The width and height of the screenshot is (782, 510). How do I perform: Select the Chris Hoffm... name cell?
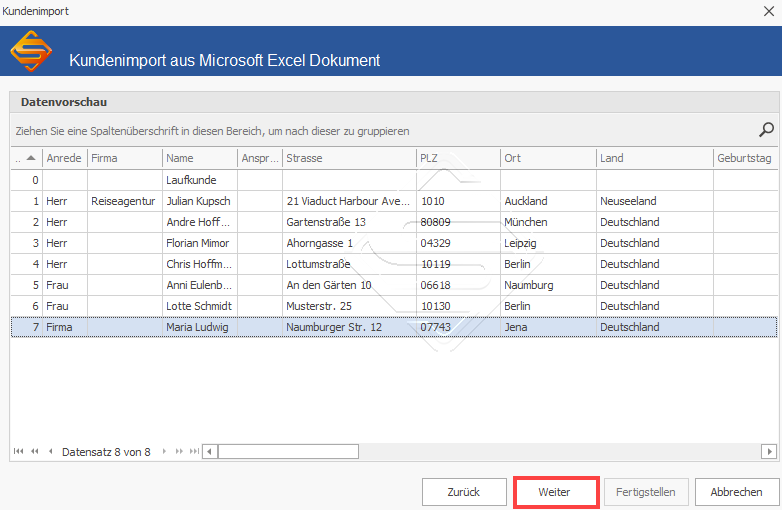point(200,264)
